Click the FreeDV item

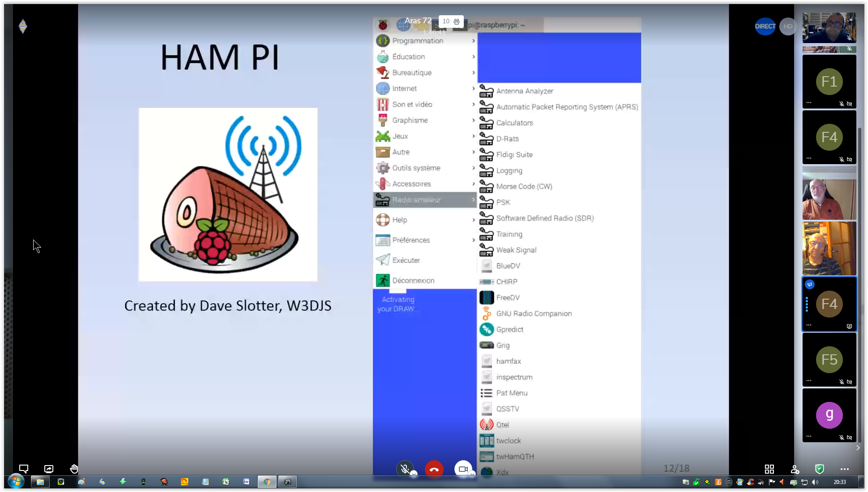point(559,298)
